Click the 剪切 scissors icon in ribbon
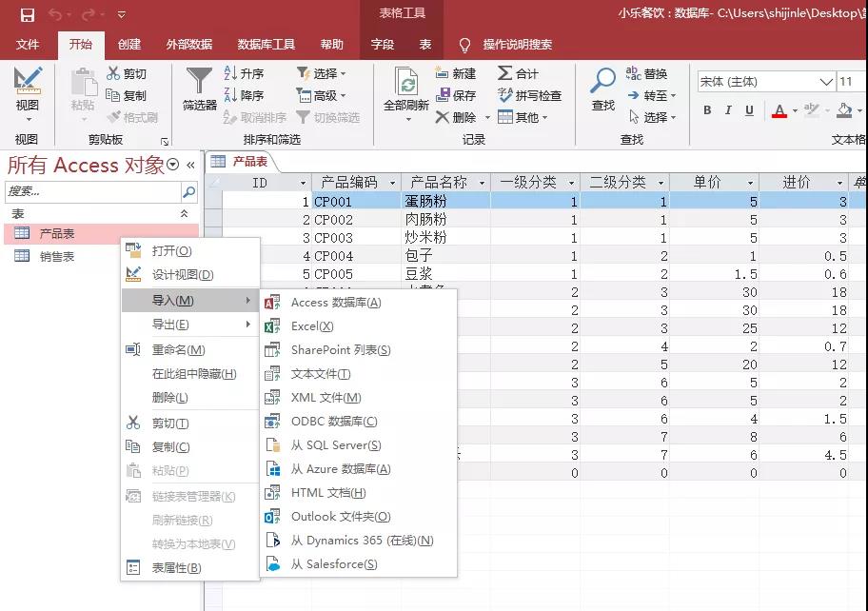 pos(113,73)
